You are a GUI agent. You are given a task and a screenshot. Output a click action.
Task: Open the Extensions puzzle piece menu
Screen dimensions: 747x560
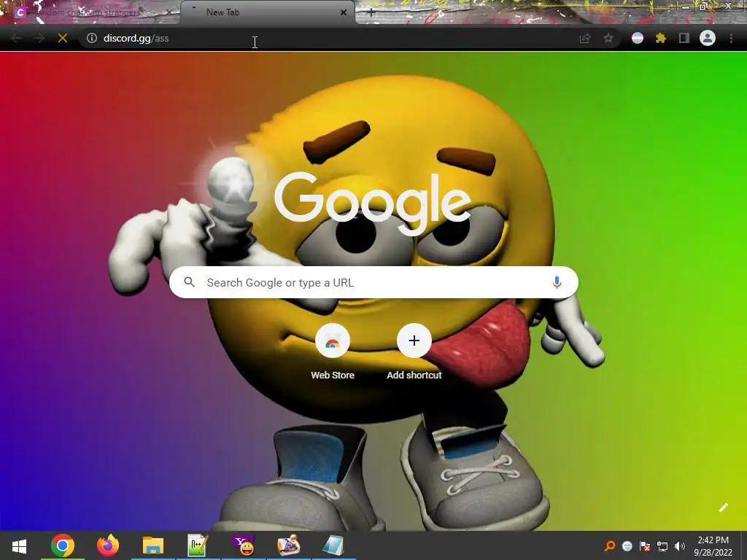(x=661, y=38)
